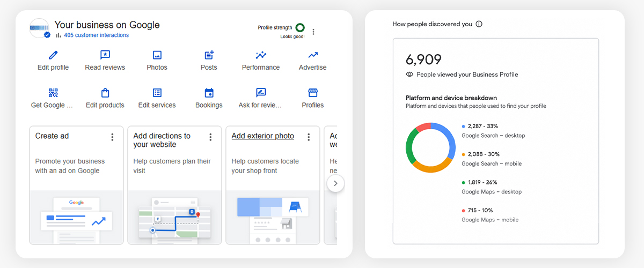Click Help customers plan their visit text

coord(172,166)
